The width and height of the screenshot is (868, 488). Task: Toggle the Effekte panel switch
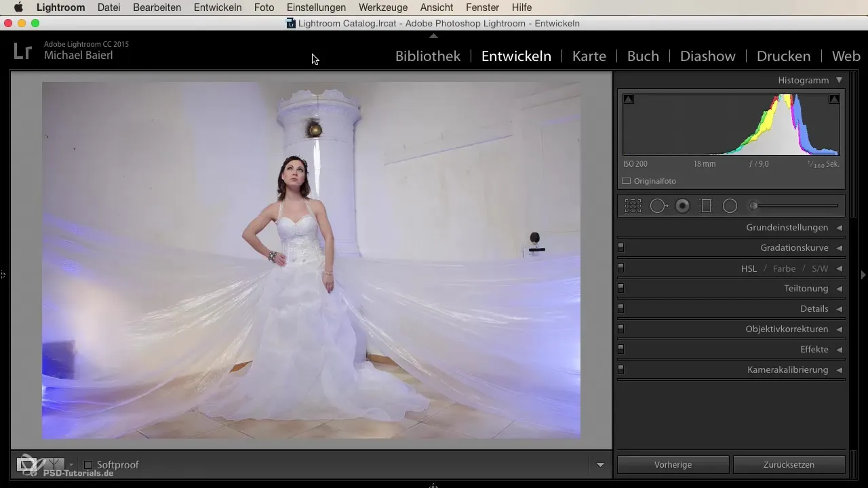point(620,349)
